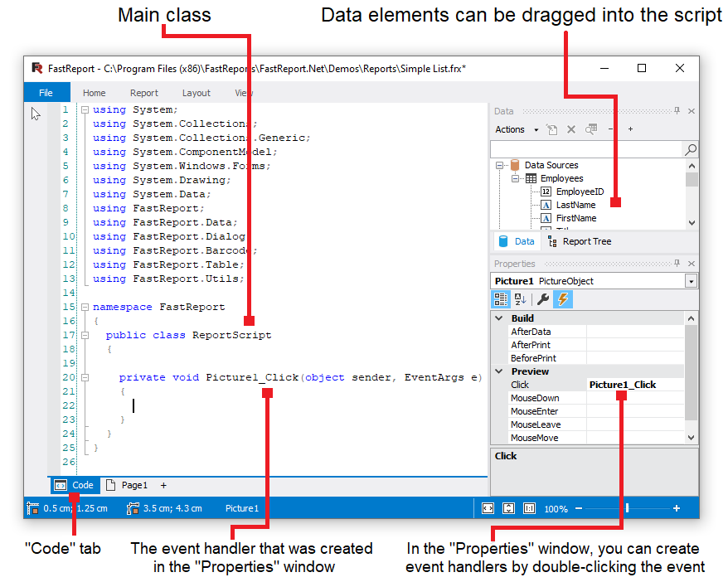The width and height of the screenshot is (728, 582).
Task: Click the fit page width icon
Action: [488, 508]
